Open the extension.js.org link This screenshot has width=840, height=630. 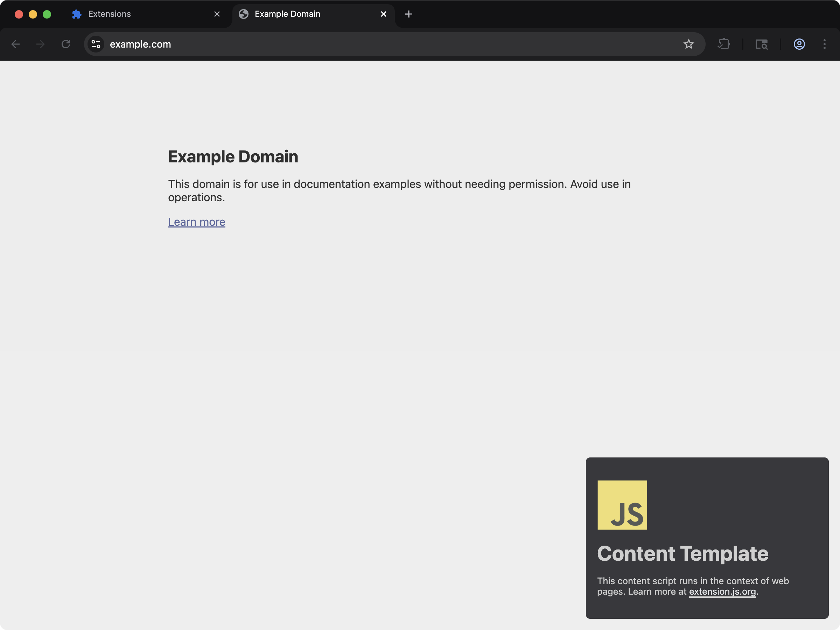(x=722, y=591)
